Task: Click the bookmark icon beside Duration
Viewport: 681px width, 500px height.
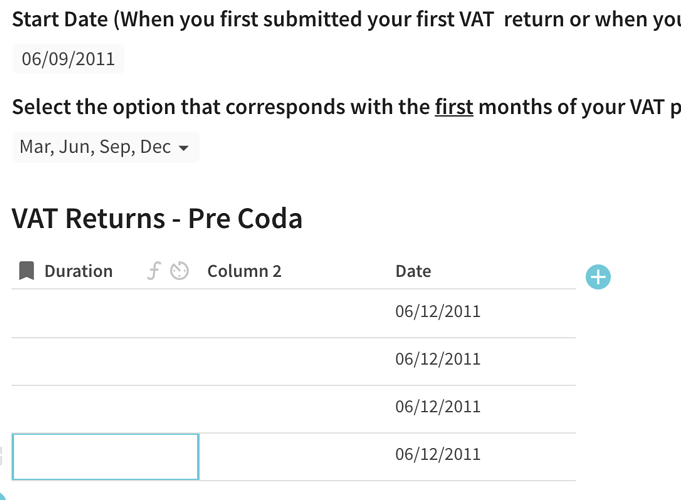Action: 27,271
